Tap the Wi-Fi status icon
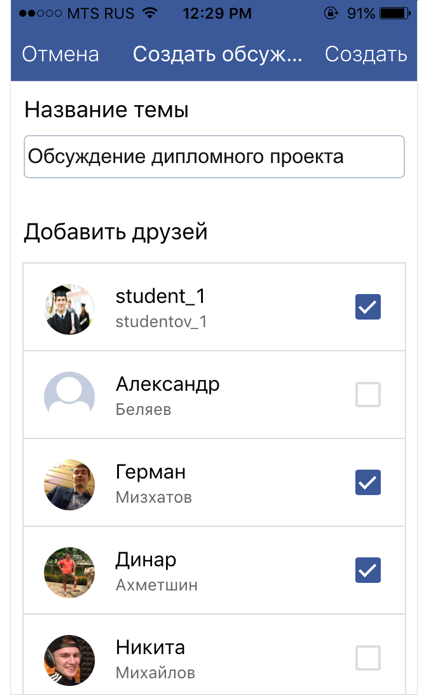This screenshot has width=428, height=695. 151,13
